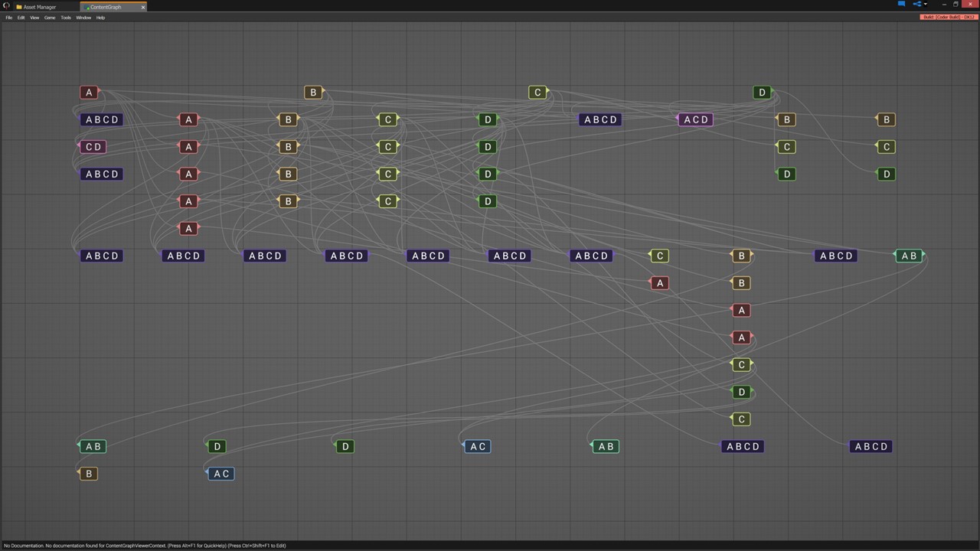980x551 pixels.
Task: Select the B node directly right of ACD
Action: tap(786, 119)
